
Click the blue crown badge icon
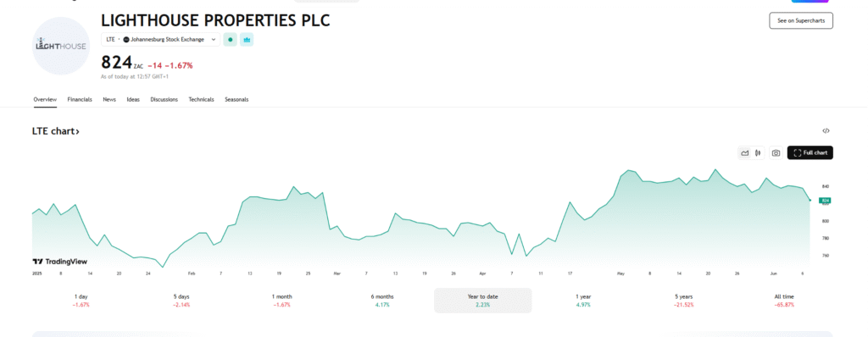pyautogui.click(x=247, y=40)
